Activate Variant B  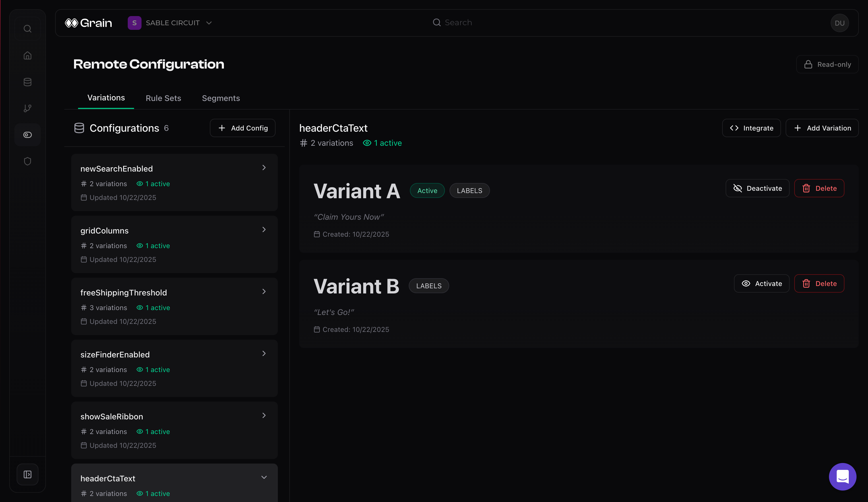point(761,284)
